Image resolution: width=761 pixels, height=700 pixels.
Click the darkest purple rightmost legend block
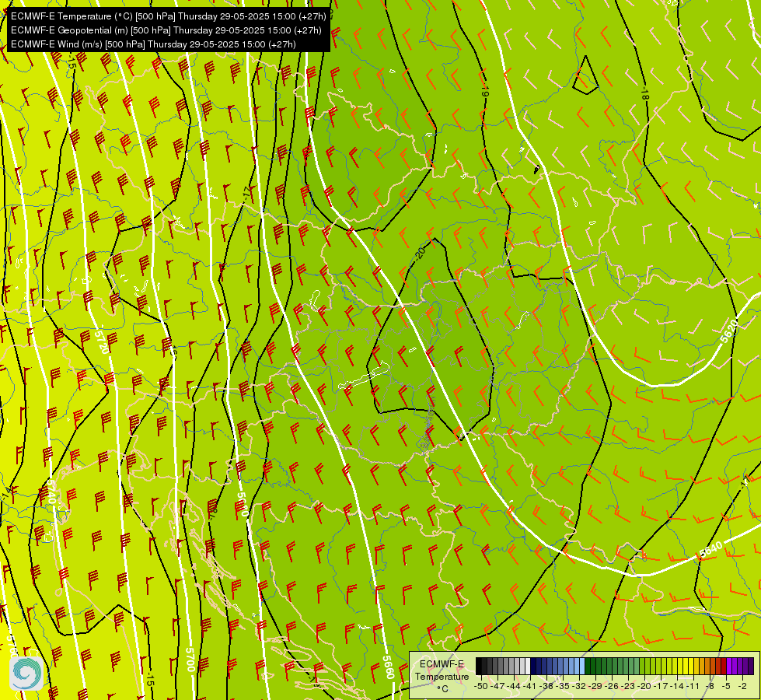(751, 666)
